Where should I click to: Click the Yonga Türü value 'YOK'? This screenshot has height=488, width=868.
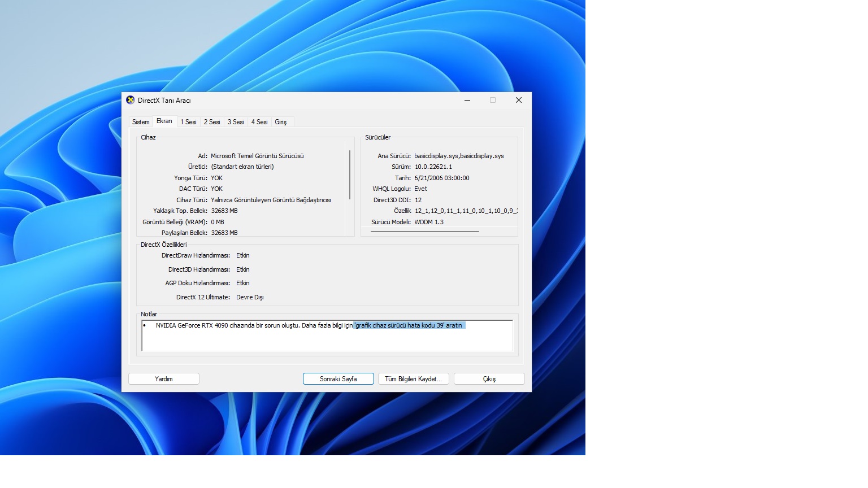tap(217, 178)
